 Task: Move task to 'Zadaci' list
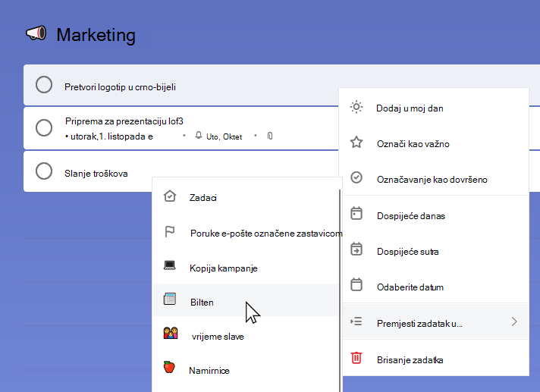[245, 198]
